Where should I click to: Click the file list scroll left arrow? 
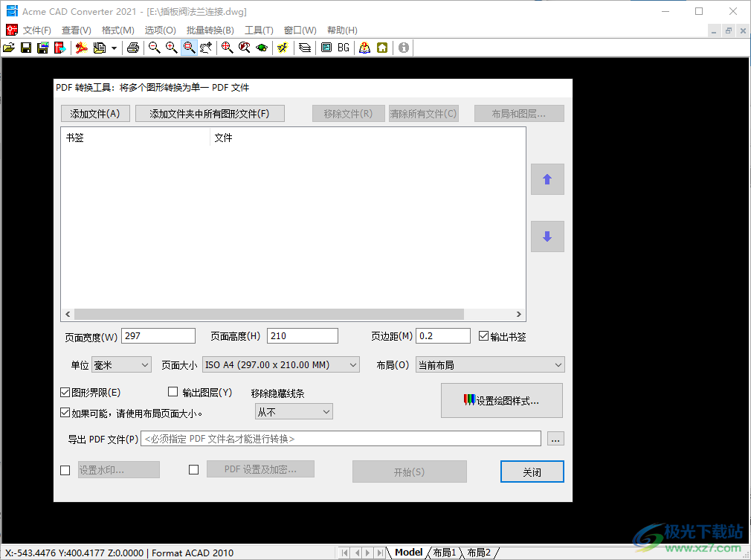coord(68,315)
